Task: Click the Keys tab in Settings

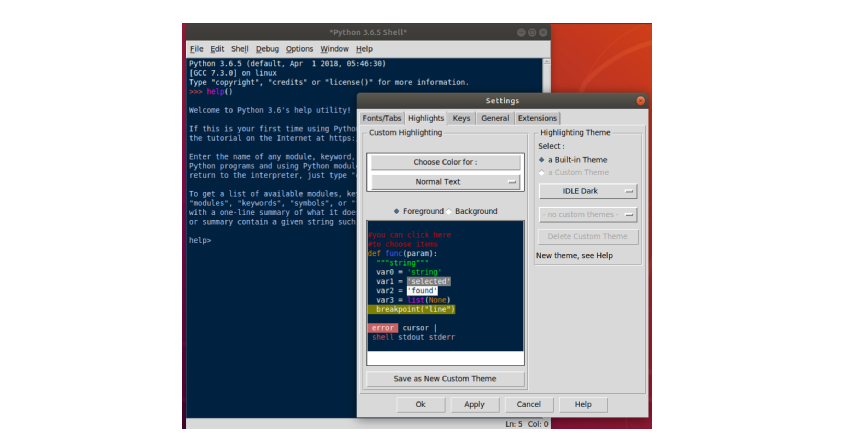Action: click(x=461, y=118)
